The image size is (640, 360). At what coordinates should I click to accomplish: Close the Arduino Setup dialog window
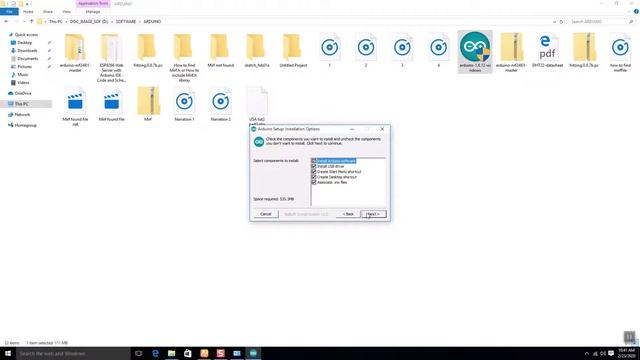(x=382, y=129)
